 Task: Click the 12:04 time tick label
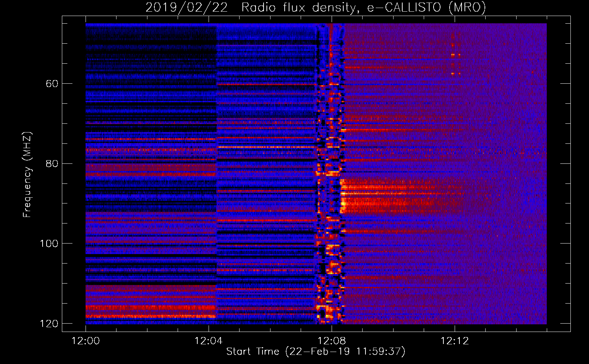pos(209,341)
